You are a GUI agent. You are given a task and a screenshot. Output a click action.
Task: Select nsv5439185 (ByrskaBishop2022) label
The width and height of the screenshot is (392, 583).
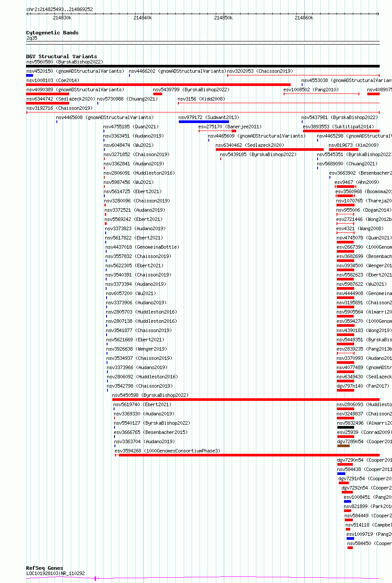pos(258,154)
